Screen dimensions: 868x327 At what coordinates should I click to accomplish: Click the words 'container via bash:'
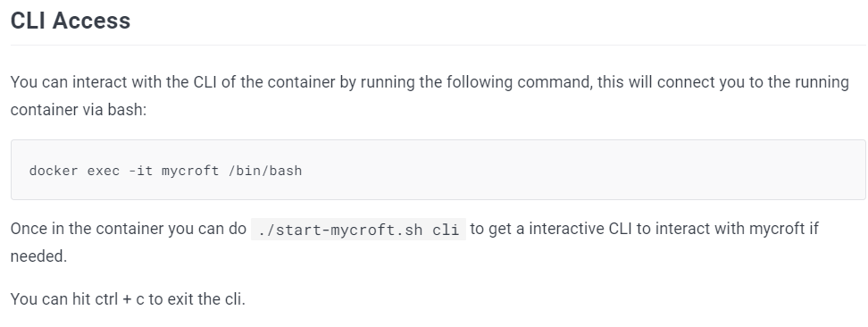tap(78, 110)
